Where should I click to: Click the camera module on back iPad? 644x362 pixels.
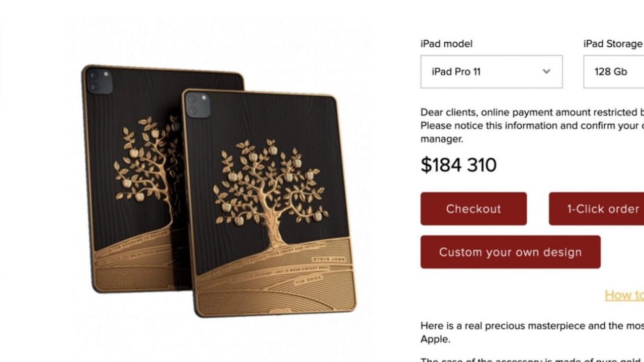coord(99,80)
